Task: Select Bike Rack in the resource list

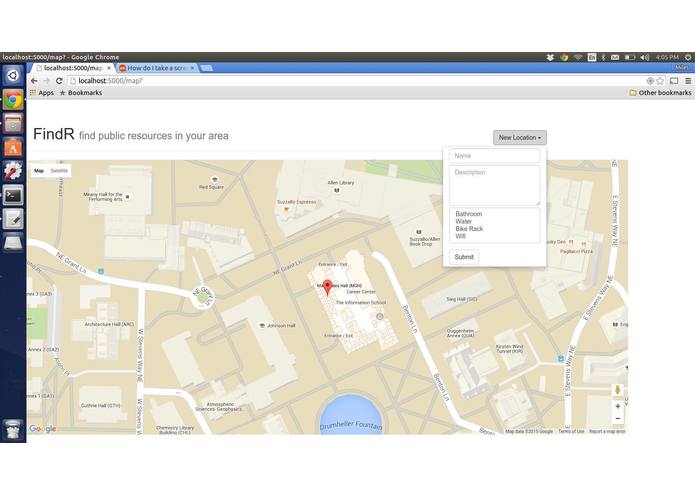Action: (x=469, y=229)
